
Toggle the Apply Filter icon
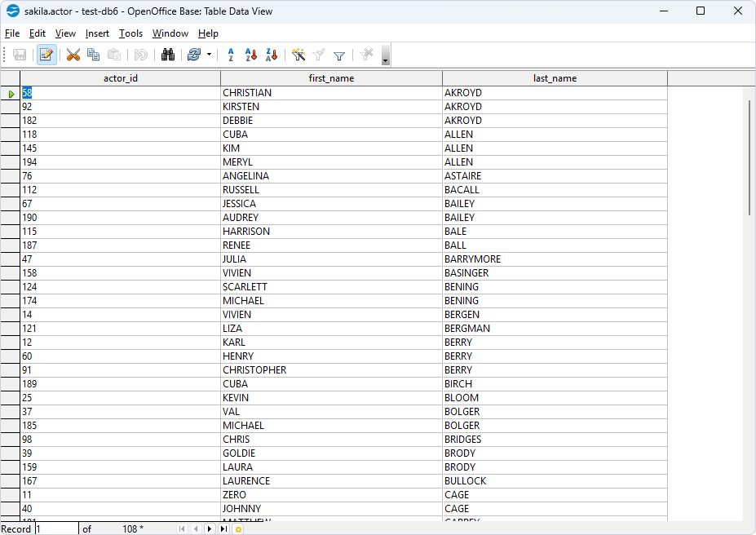[x=318, y=54]
